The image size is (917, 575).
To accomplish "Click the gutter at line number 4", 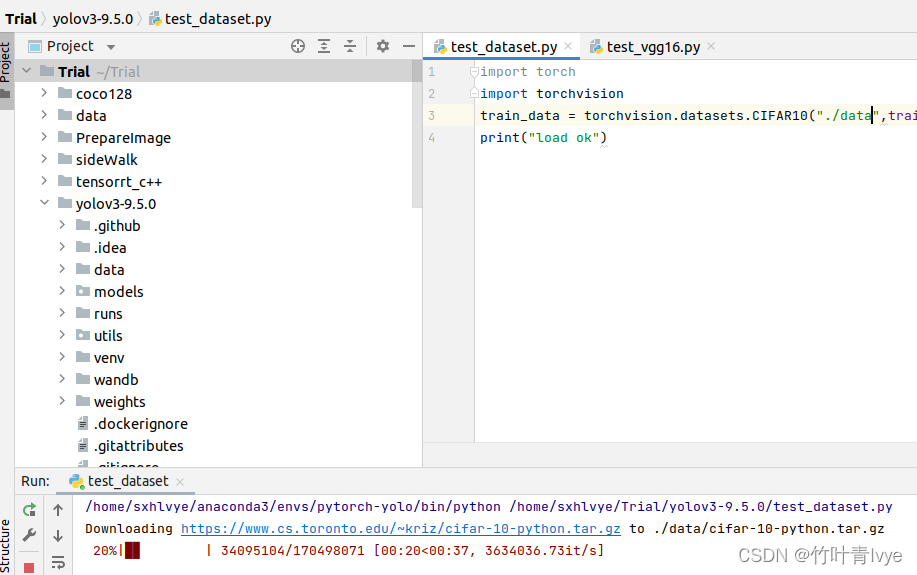I will 432,137.
